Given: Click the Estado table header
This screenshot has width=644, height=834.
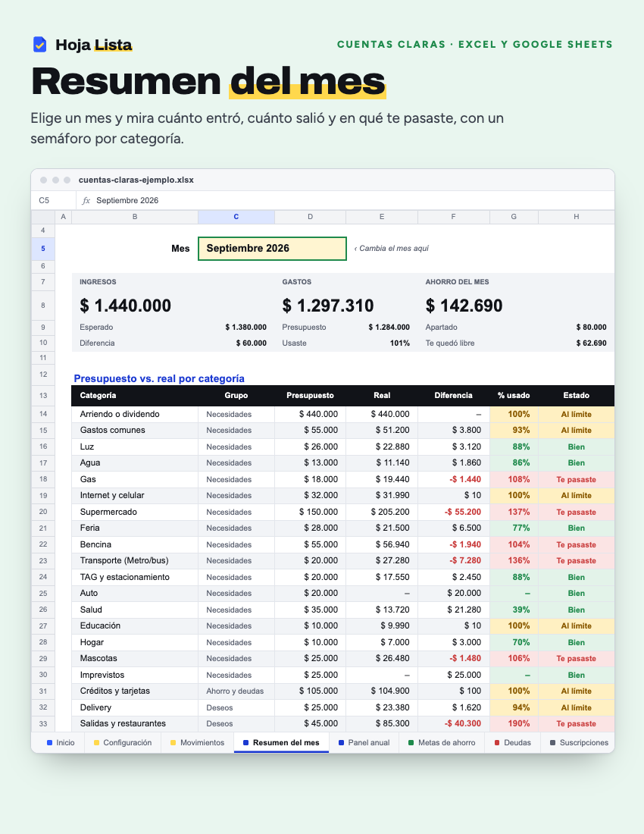Looking at the screenshot, I should pos(577,395).
